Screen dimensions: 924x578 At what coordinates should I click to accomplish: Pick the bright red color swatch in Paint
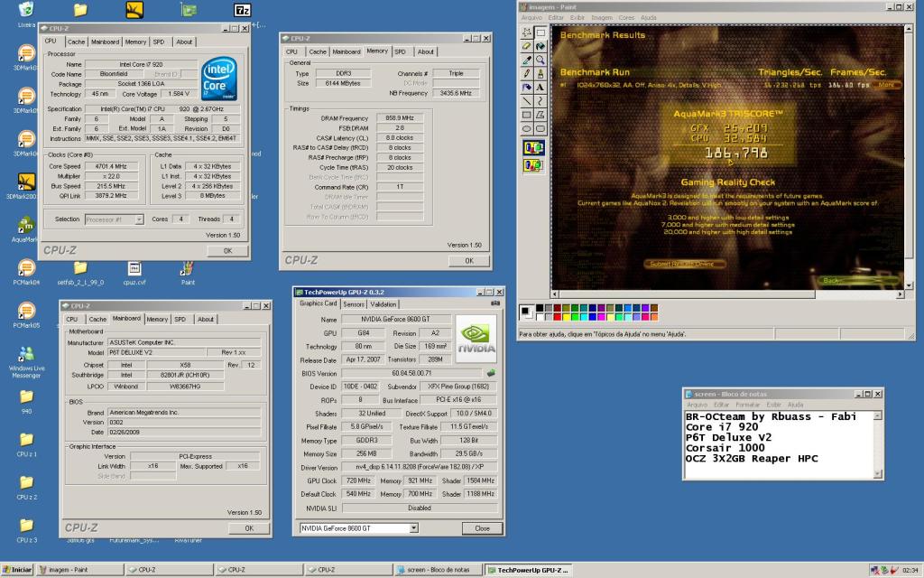pyautogui.click(x=558, y=317)
